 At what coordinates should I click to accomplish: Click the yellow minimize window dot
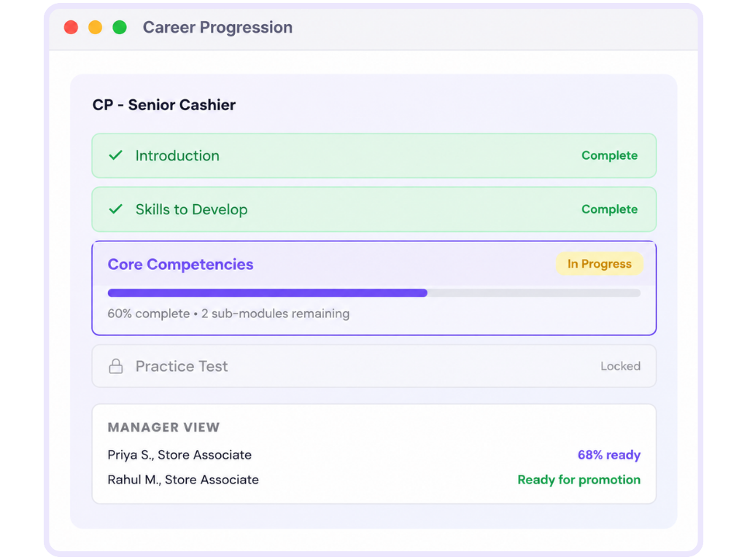pyautogui.click(x=96, y=27)
